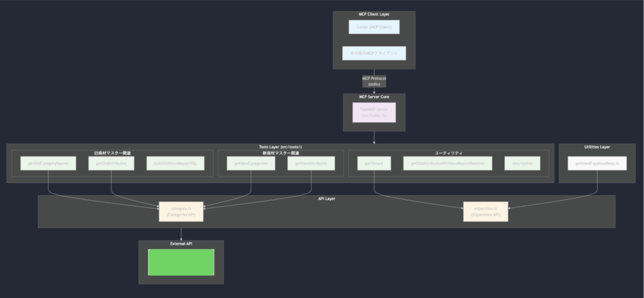Click the expansion.ts (Expansions API) node
Screen dimensions: 644x298
pos(486,212)
